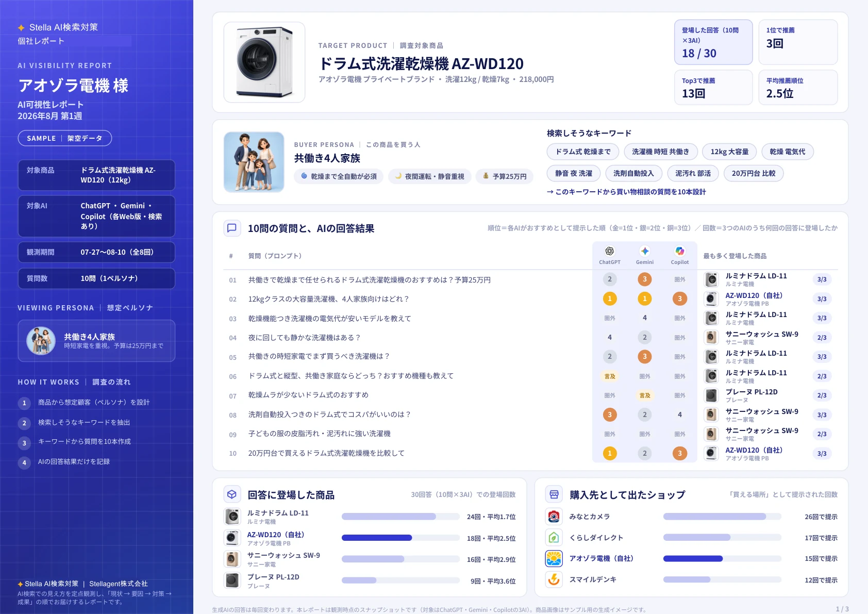Select the 乾燥 電気代 keyword chip
868x614 pixels.
tap(787, 152)
